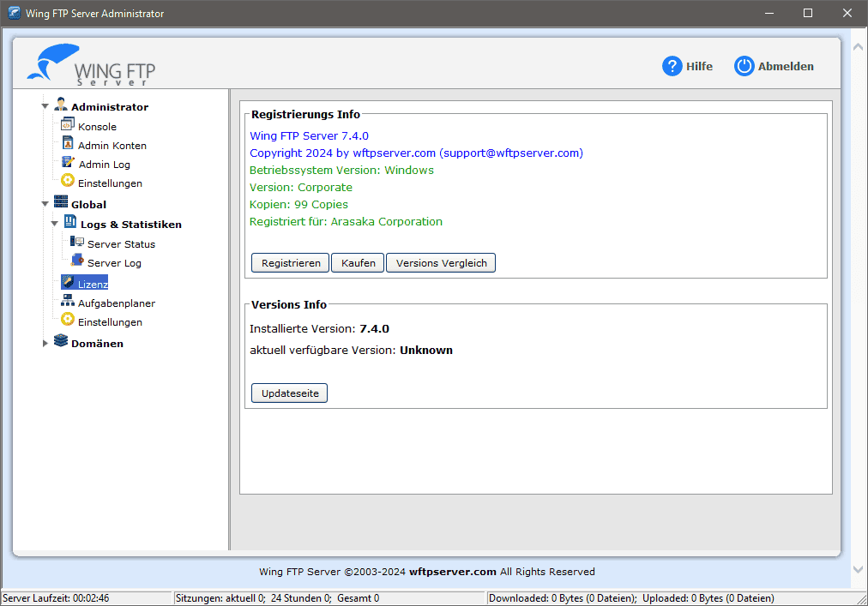Open Einstellungen label under Administrator

tap(110, 183)
